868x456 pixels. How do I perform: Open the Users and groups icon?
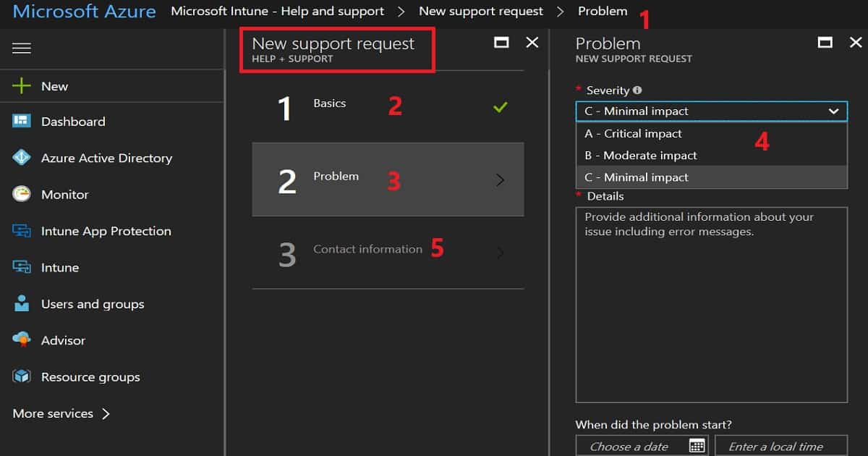[22, 304]
